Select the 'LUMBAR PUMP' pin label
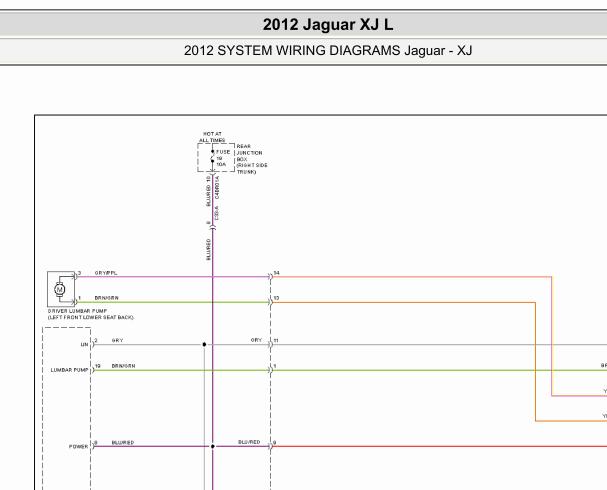The height and width of the screenshot is (490, 607). (69, 370)
